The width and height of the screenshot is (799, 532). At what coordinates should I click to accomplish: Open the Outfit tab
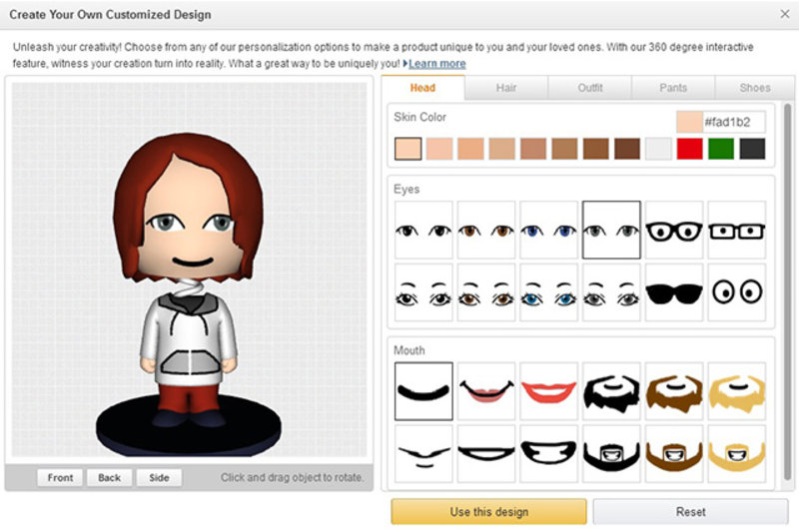click(x=590, y=88)
